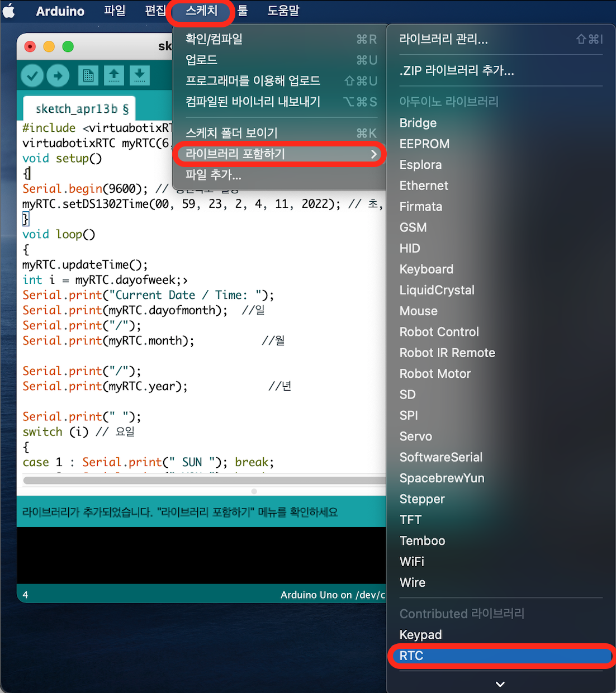Include the Robot Motor library
This screenshot has height=693, width=616.
501,374
